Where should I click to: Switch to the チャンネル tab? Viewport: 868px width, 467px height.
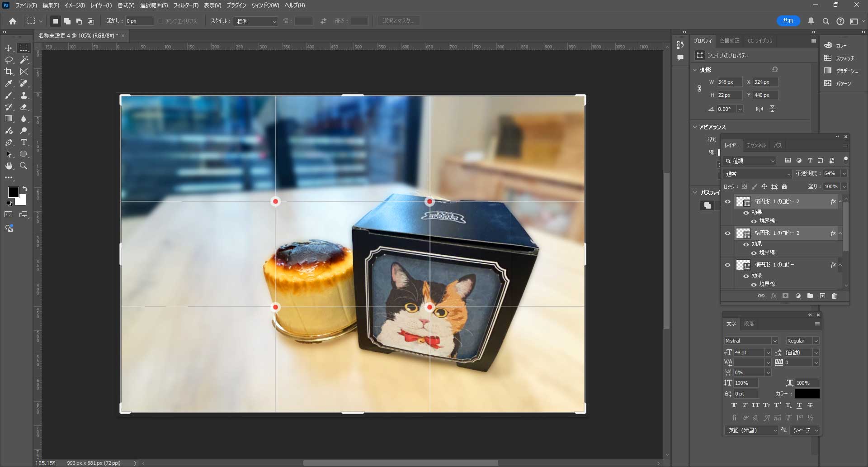click(756, 145)
